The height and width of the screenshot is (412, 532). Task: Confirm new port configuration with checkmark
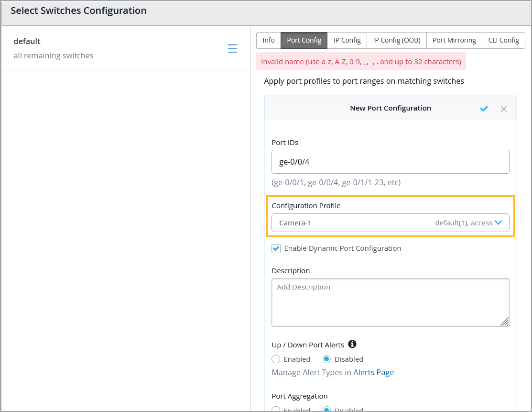pos(484,109)
